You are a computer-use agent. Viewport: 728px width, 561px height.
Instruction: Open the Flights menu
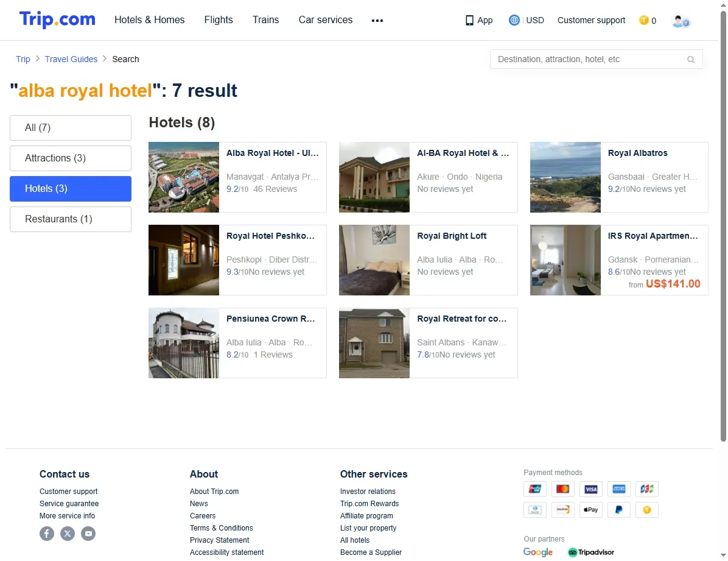[x=219, y=19]
